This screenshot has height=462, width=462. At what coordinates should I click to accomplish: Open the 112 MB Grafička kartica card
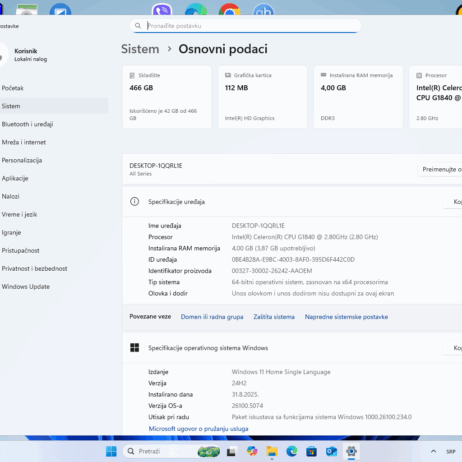(263, 97)
